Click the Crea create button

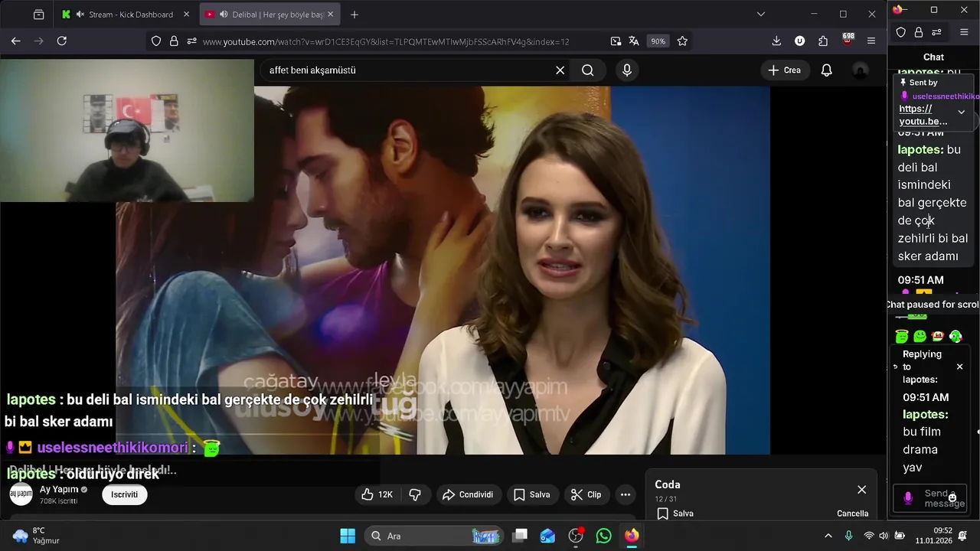click(785, 70)
